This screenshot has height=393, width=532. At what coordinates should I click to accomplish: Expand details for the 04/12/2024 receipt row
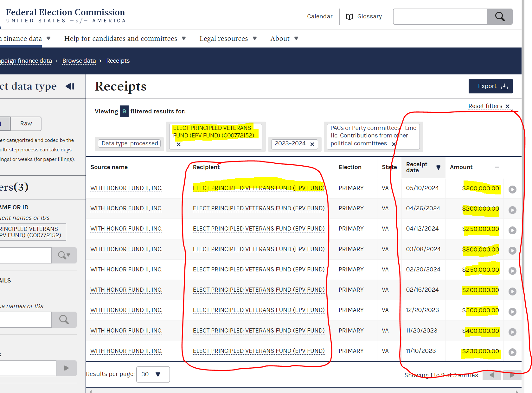pyautogui.click(x=512, y=230)
